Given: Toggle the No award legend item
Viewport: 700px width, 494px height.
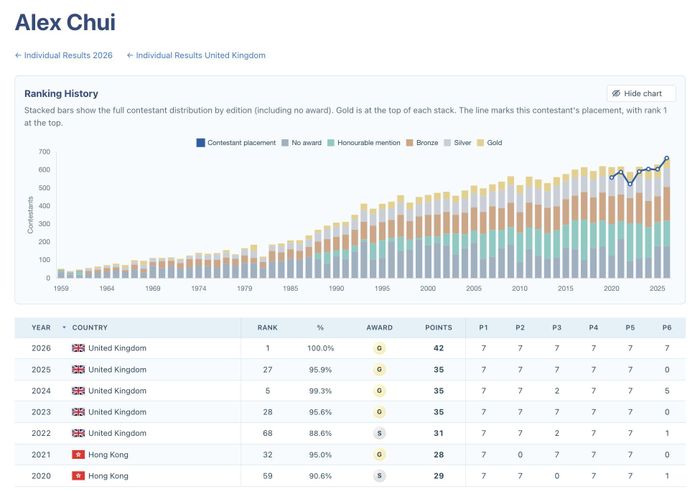Looking at the screenshot, I should [301, 143].
